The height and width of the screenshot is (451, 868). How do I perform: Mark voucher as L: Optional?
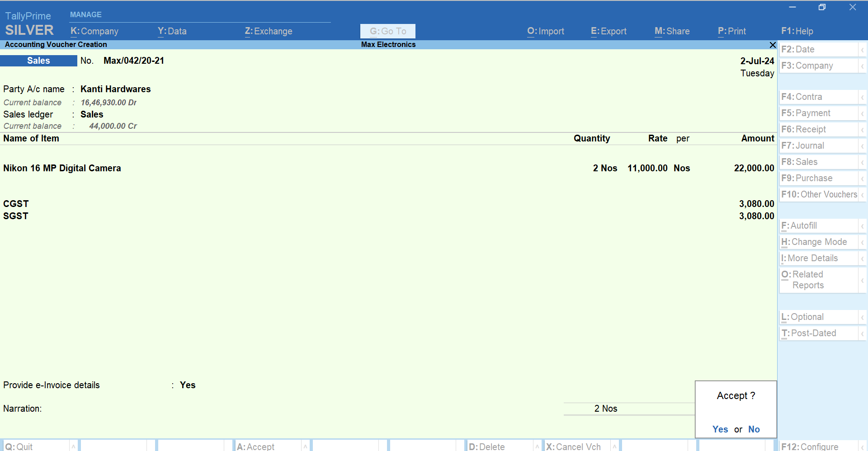(819, 317)
